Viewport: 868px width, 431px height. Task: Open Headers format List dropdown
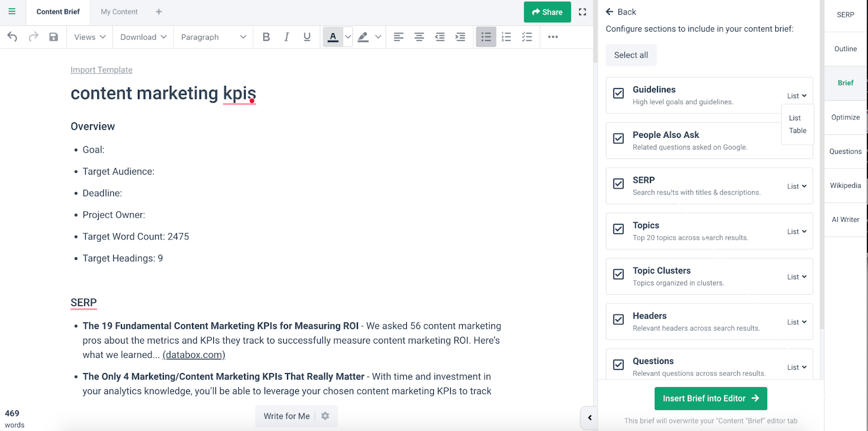797,322
